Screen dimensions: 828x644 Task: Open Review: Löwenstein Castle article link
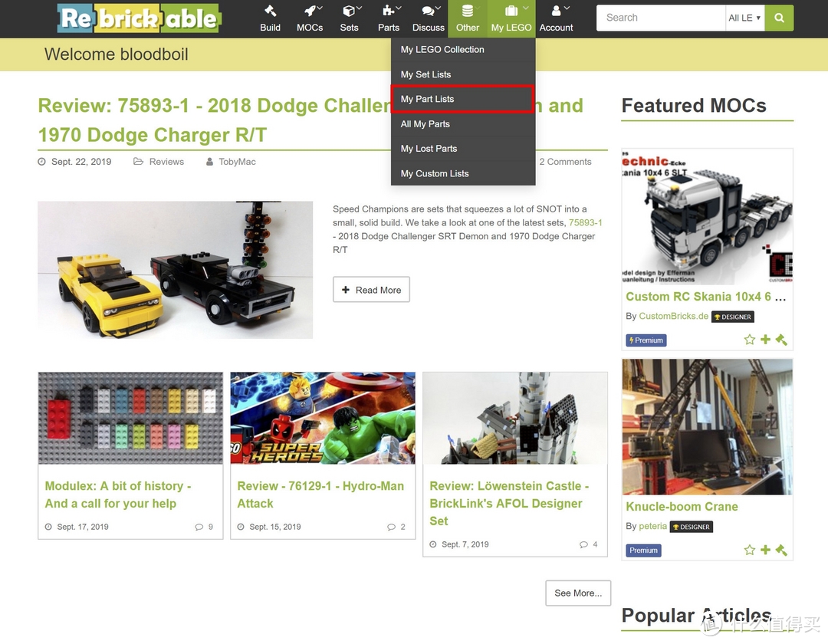pyautogui.click(x=509, y=504)
